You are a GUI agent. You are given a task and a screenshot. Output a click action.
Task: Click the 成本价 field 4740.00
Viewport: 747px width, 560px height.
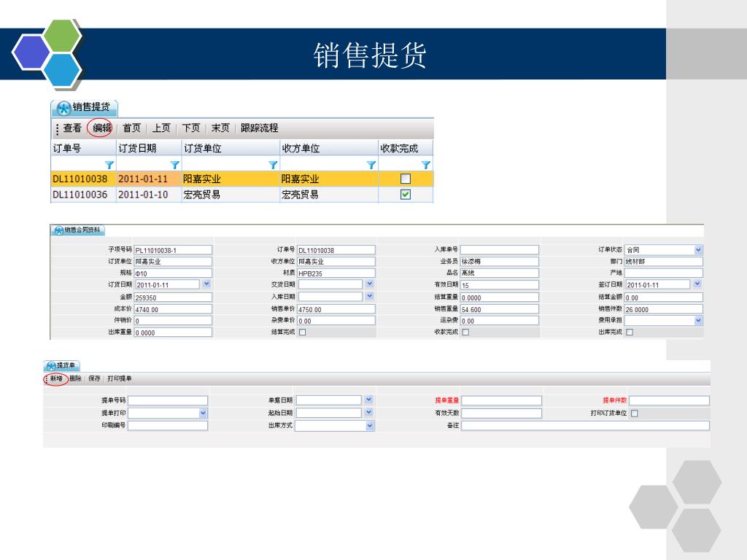click(172, 309)
